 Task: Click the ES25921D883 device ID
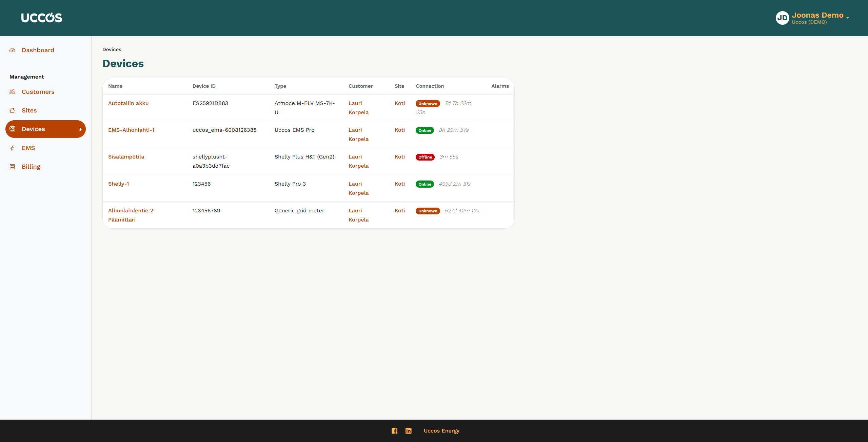(210, 103)
